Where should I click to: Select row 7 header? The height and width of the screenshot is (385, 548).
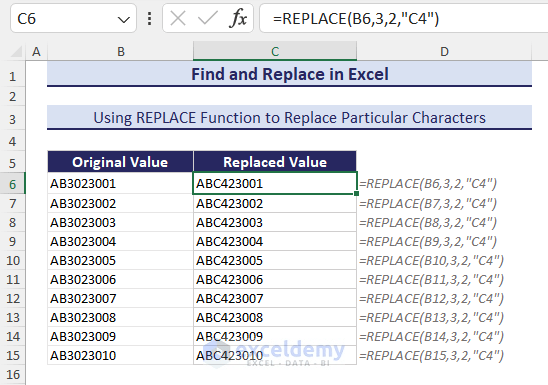click(x=13, y=203)
